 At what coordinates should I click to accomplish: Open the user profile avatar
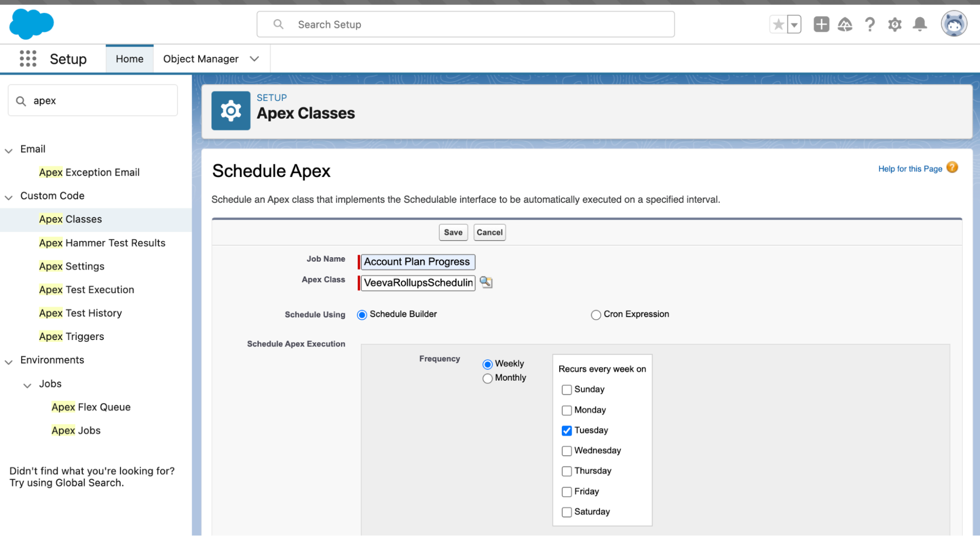(954, 24)
